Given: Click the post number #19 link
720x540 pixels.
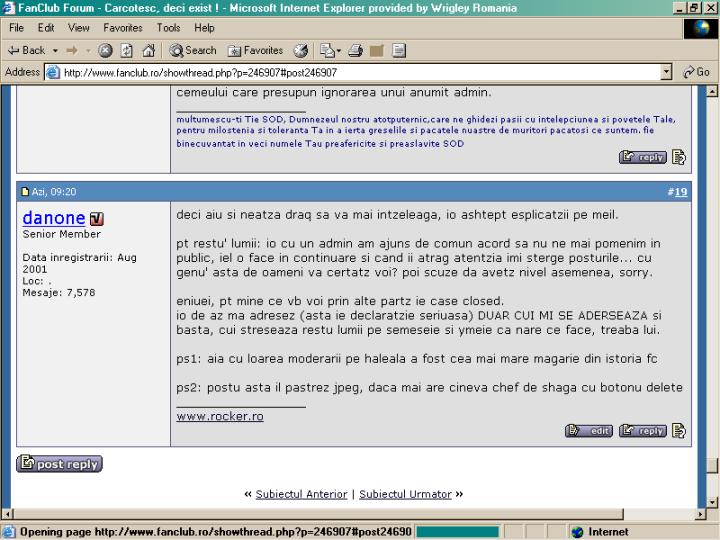Looking at the screenshot, I should click(677, 191).
